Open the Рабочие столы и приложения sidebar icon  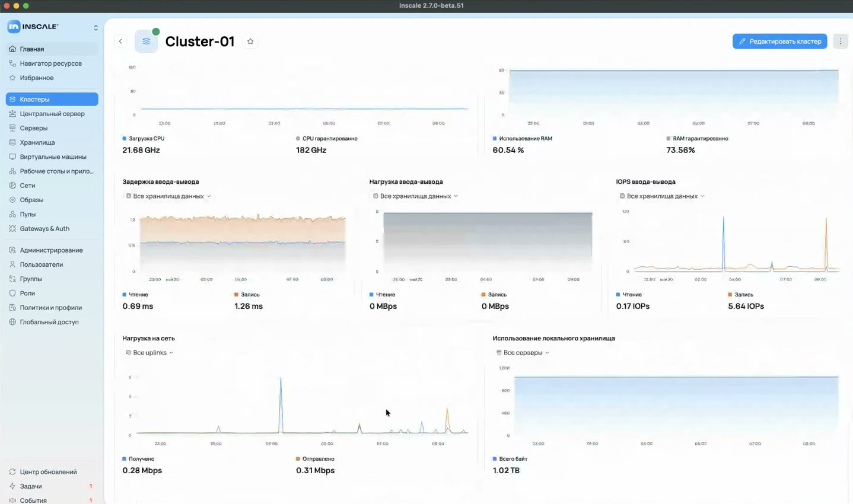12,171
